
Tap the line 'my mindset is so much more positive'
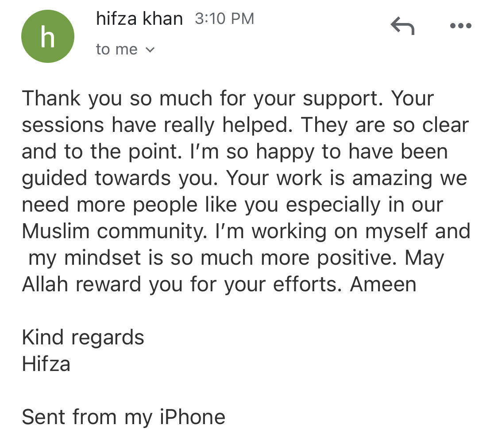[x=212, y=258]
